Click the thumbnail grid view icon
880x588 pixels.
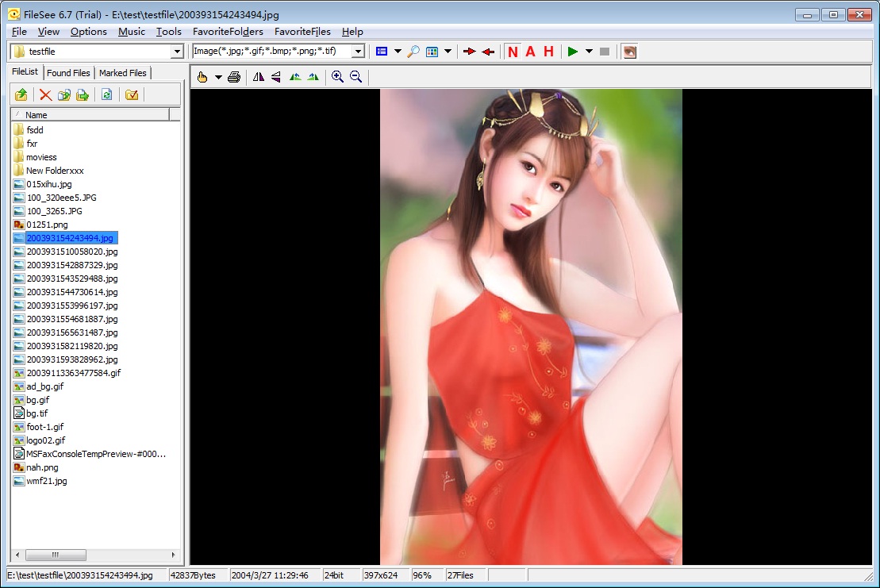coord(432,52)
